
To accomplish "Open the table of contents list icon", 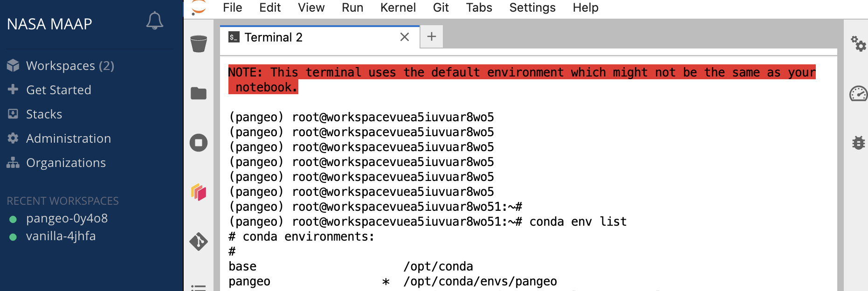I will coord(199,287).
